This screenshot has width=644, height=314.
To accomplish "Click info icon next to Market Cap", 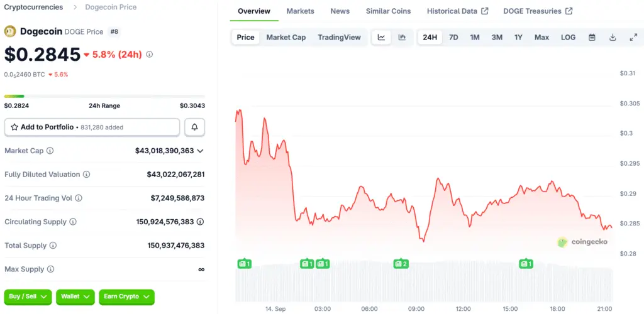I will [x=50, y=151].
